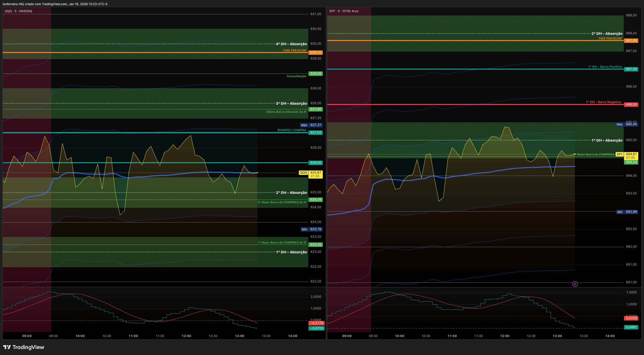Image resolution: width=644 pixels, height=355 pixels.
Task: Click the teal -0,6703 indicator value
Action: coord(317,328)
